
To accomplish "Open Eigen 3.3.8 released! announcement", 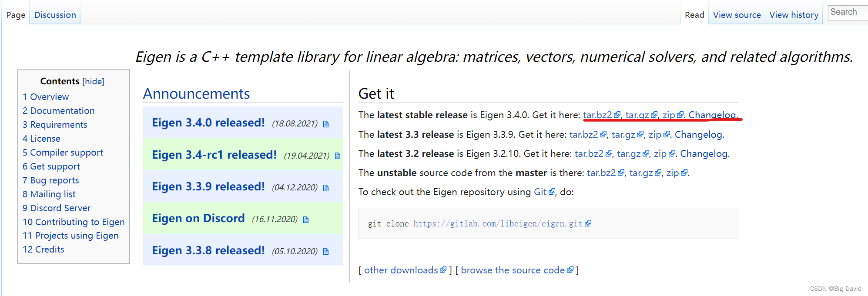I will tap(208, 250).
